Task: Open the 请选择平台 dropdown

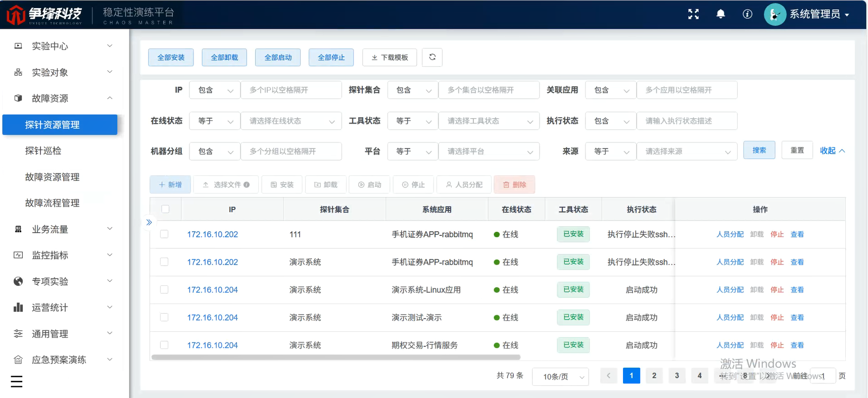Action: coord(489,152)
